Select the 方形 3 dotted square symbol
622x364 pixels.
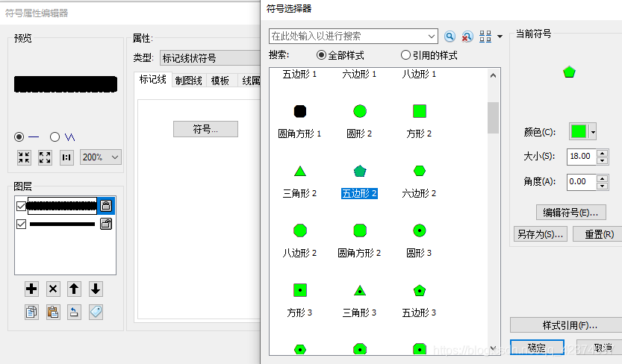(x=300, y=290)
